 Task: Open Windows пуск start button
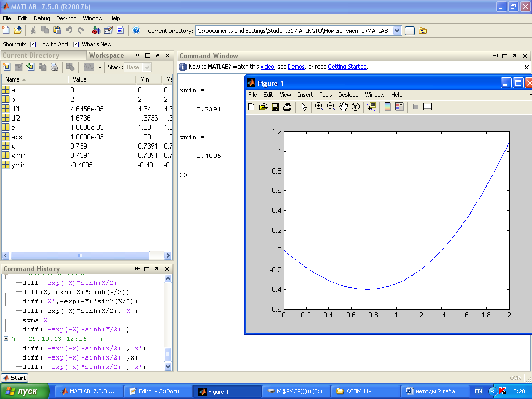[x=24, y=392]
